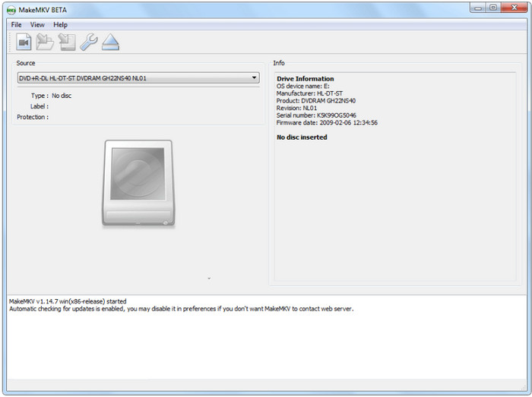
Task: Close the MakeMKV BETA window
Action: [514, 8]
